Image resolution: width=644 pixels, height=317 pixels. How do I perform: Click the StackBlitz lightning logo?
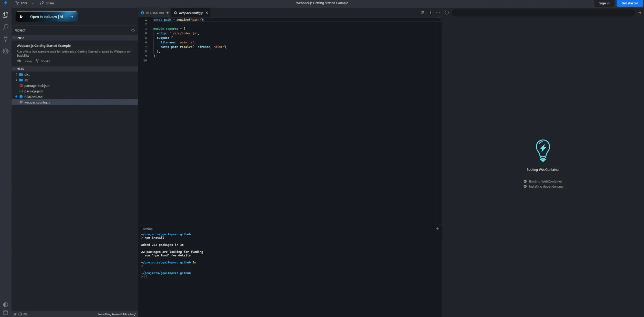coord(5,3)
